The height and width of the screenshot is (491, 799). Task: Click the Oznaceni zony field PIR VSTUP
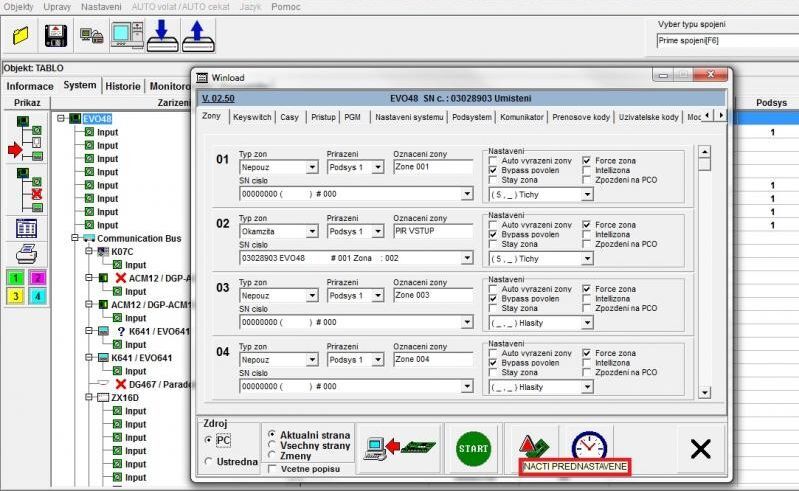coord(432,233)
